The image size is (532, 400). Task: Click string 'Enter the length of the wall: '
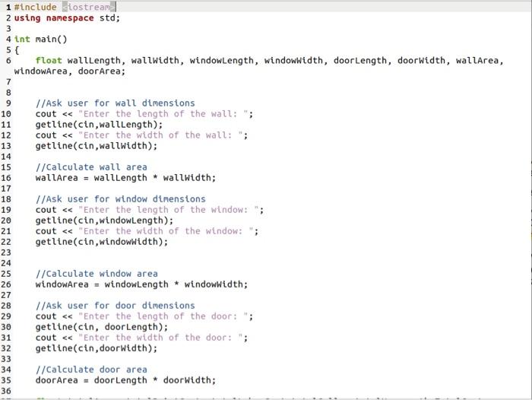(163, 114)
